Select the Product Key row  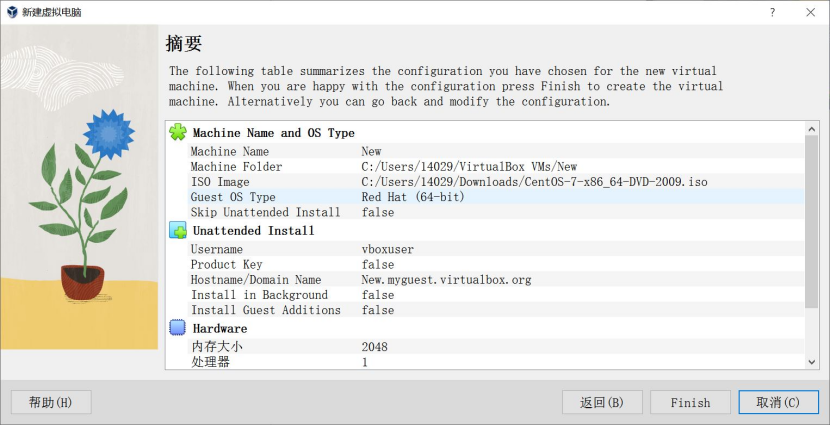(496, 264)
